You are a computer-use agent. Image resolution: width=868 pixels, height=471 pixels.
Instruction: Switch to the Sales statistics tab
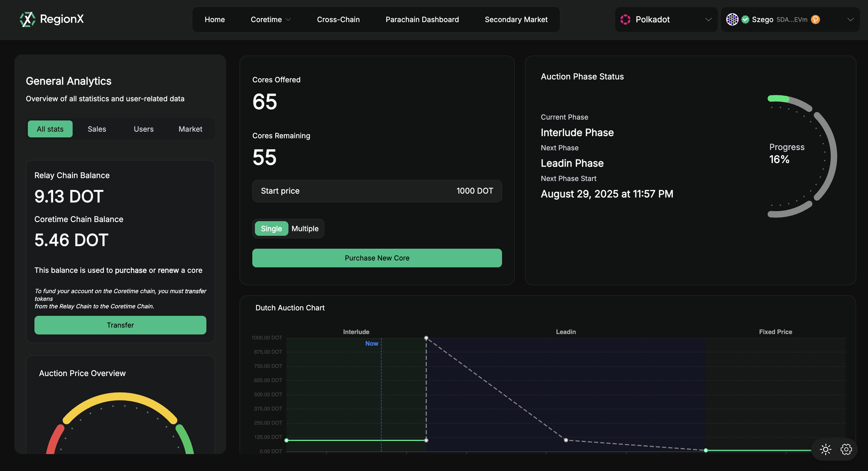coord(97,129)
